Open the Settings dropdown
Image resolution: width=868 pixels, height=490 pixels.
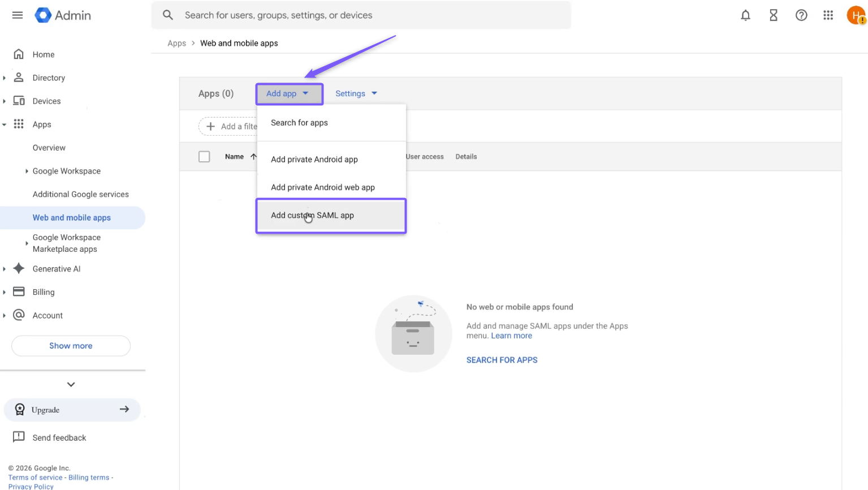pyautogui.click(x=356, y=93)
